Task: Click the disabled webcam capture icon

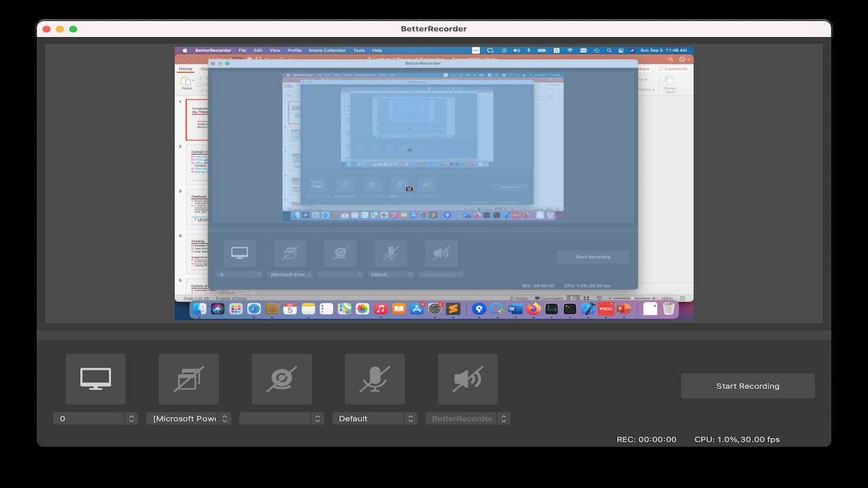Action: click(281, 379)
